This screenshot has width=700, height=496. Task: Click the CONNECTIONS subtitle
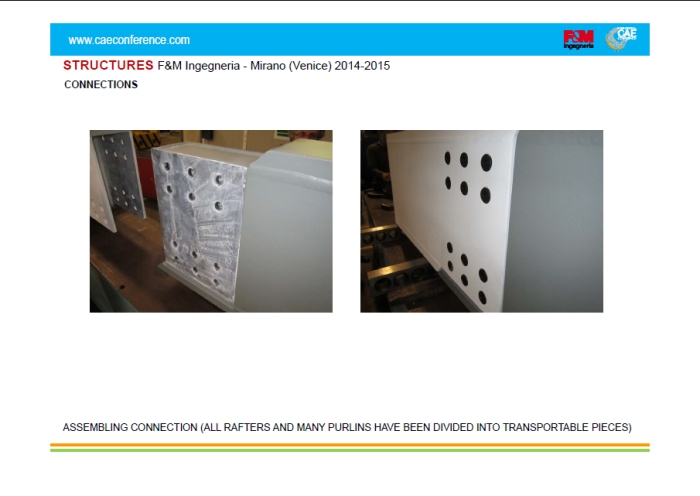point(101,85)
